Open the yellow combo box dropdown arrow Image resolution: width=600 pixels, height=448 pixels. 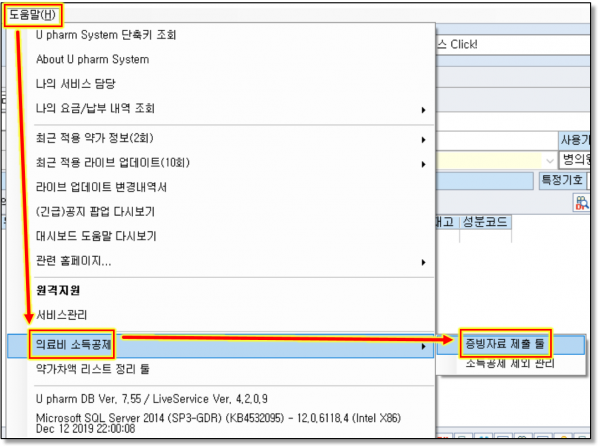[550, 160]
